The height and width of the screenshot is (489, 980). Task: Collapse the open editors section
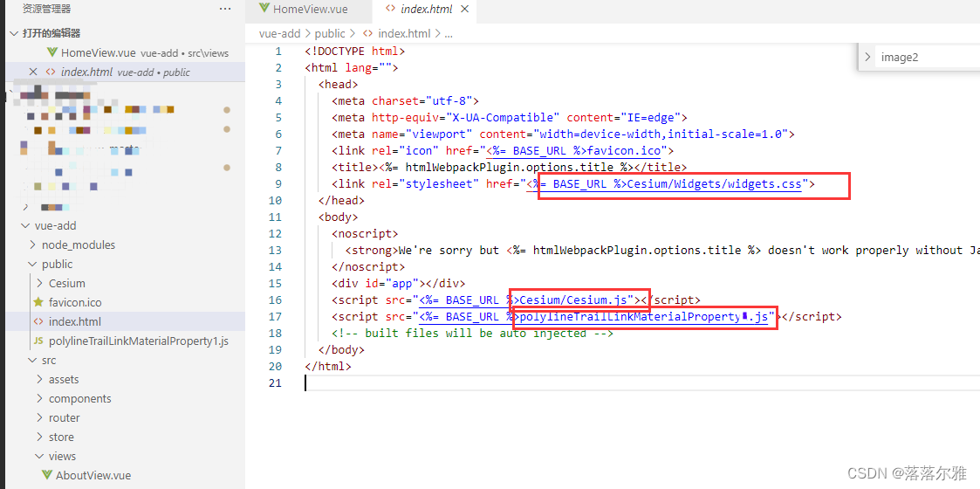[x=15, y=33]
